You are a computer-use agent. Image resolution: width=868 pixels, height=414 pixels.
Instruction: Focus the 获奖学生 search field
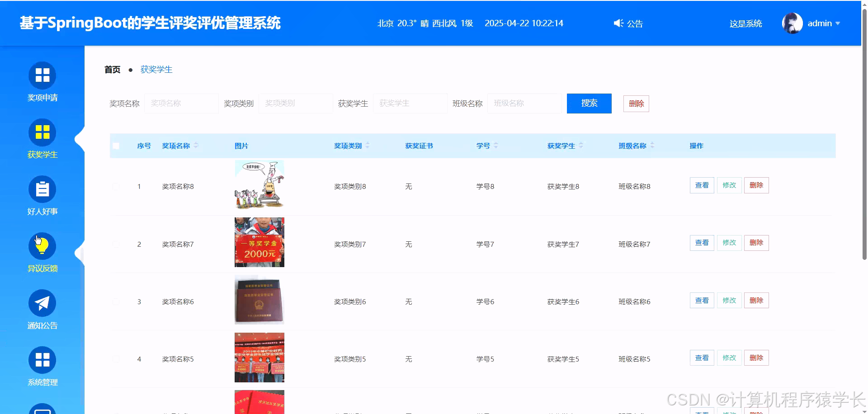point(410,103)
